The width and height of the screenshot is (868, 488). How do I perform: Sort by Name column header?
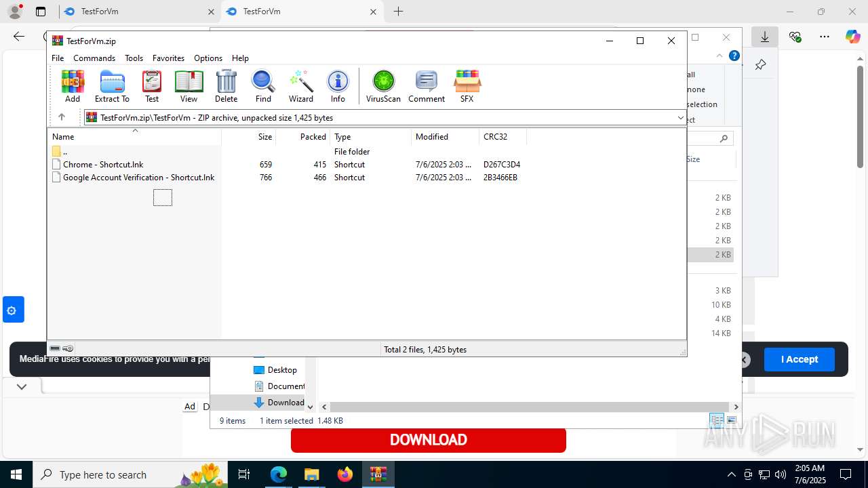point(134,137)
